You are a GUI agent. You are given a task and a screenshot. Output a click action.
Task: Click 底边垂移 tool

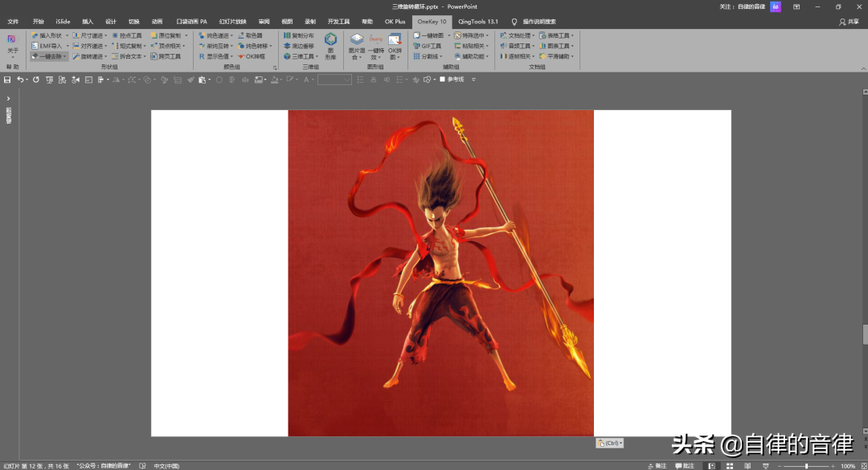tap(299, 46)
